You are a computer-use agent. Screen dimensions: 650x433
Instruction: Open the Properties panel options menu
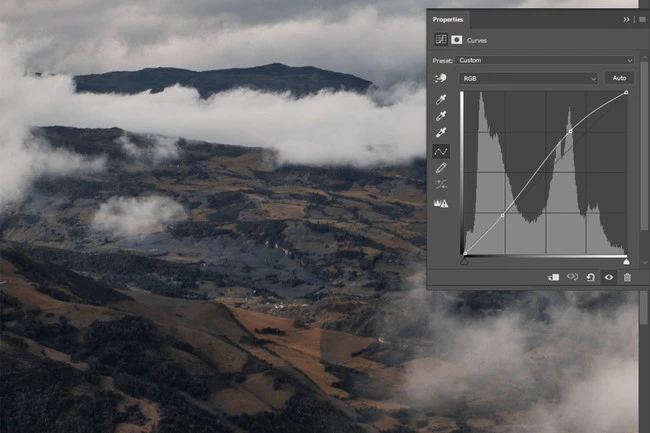coord(641,19)
